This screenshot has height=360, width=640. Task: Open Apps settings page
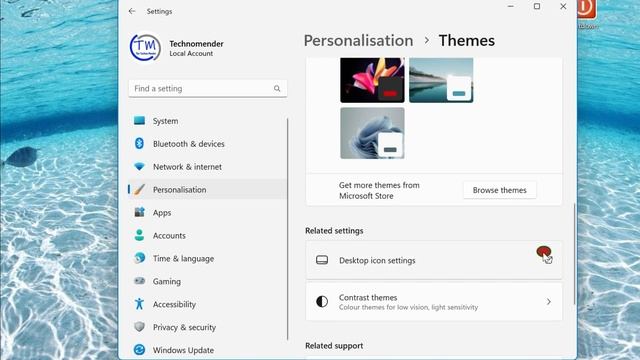tap(208, 212)
